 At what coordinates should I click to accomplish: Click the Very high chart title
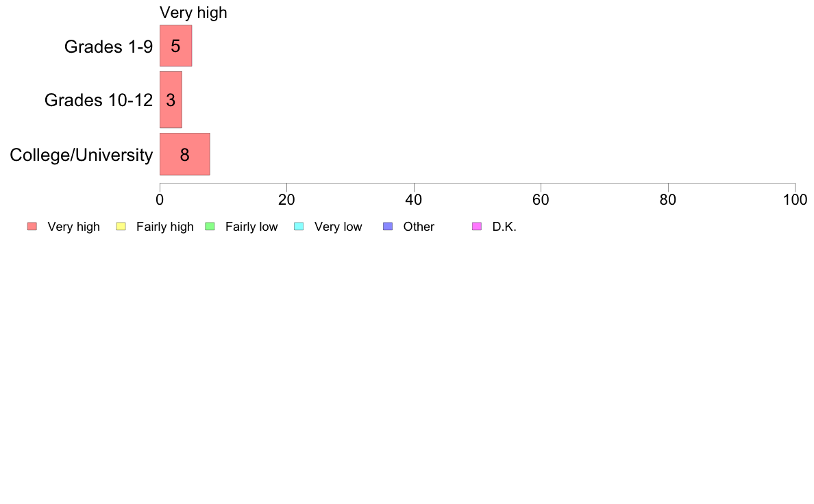[193, 12]
